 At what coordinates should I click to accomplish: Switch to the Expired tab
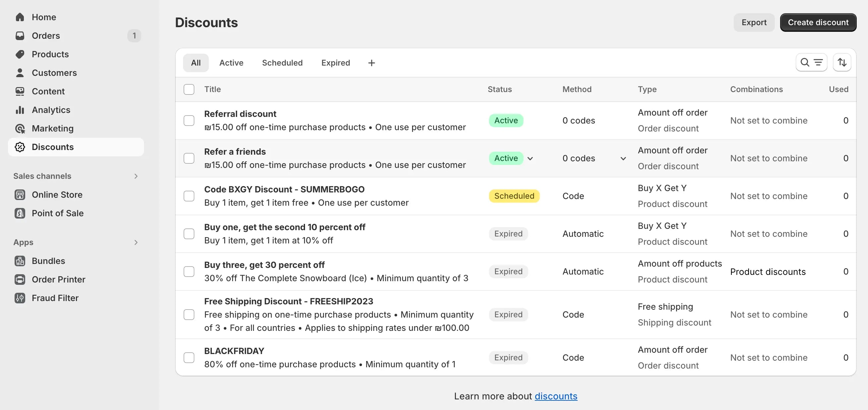pos(335,63)
